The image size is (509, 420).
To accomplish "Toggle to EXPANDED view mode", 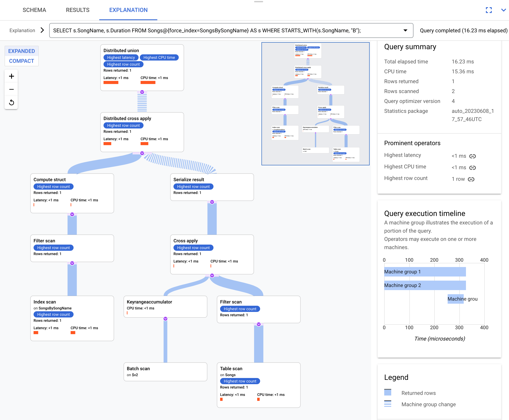I will click(x=22, y=51).
